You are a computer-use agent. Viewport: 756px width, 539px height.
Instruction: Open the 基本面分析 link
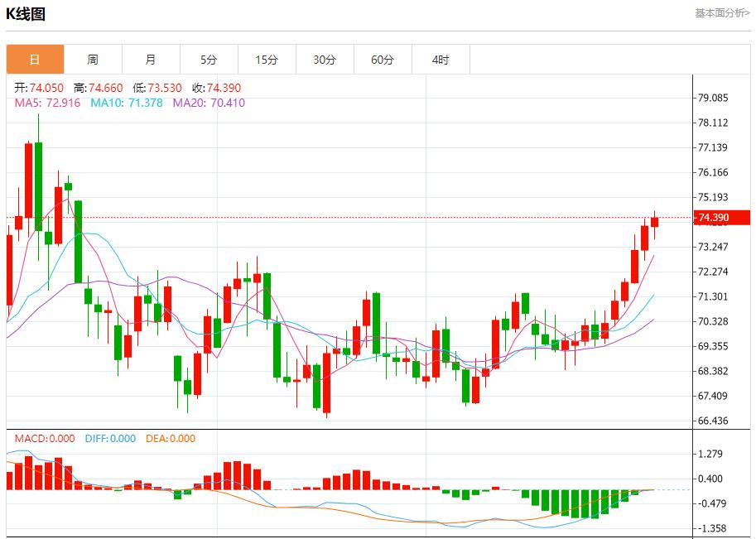[x=721, y=13]
